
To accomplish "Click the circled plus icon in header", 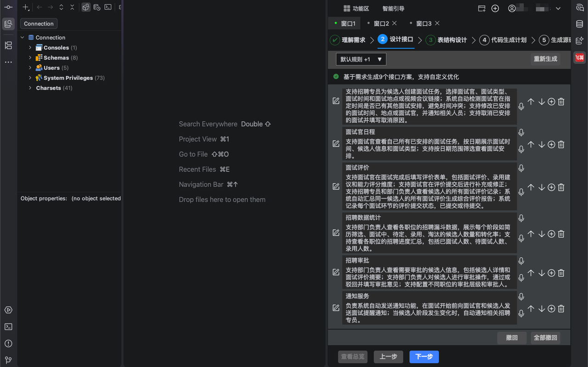I will coord(495,8).
